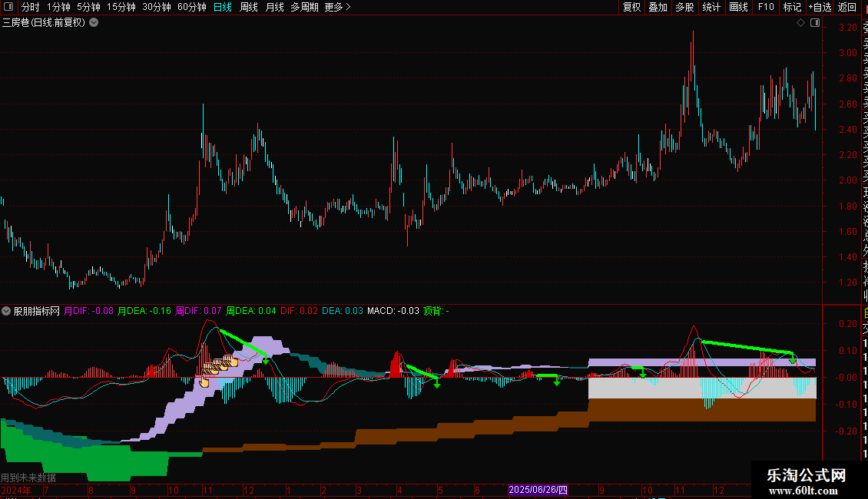Click the 标记 mark button
The width and height of the screenshot is (868, 499).
click(792, 7)
